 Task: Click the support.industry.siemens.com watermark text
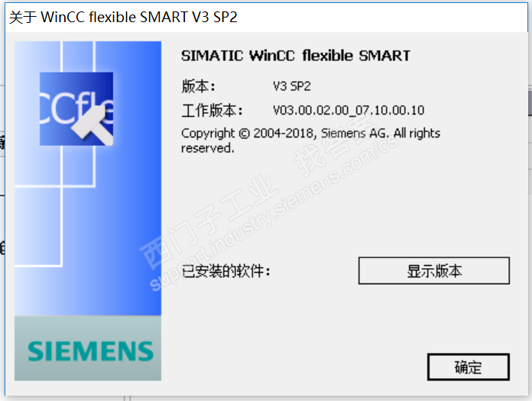274,213
